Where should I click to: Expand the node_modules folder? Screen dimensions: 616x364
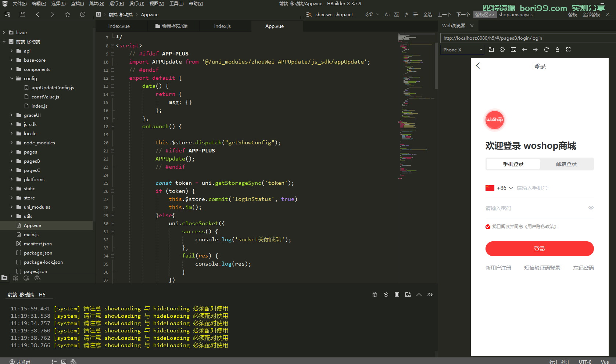click(x=12, y=143)
